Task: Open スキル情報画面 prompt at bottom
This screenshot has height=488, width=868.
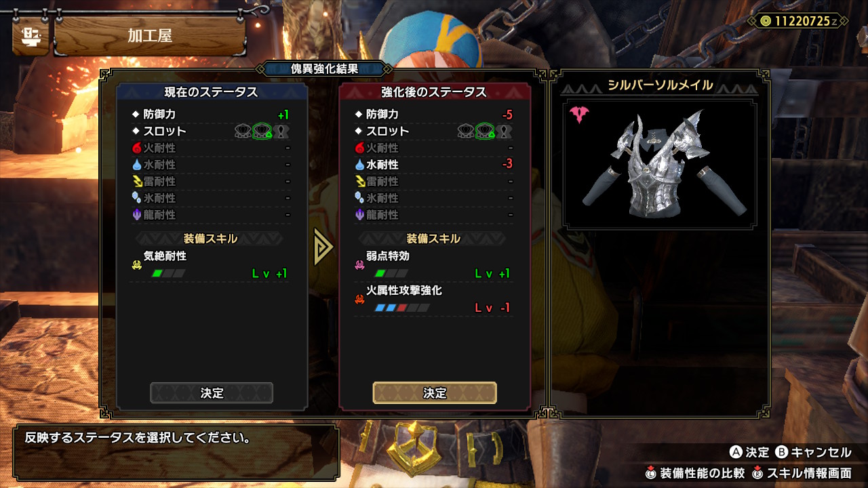Action: pyautogui.click(x=802, y=473)
